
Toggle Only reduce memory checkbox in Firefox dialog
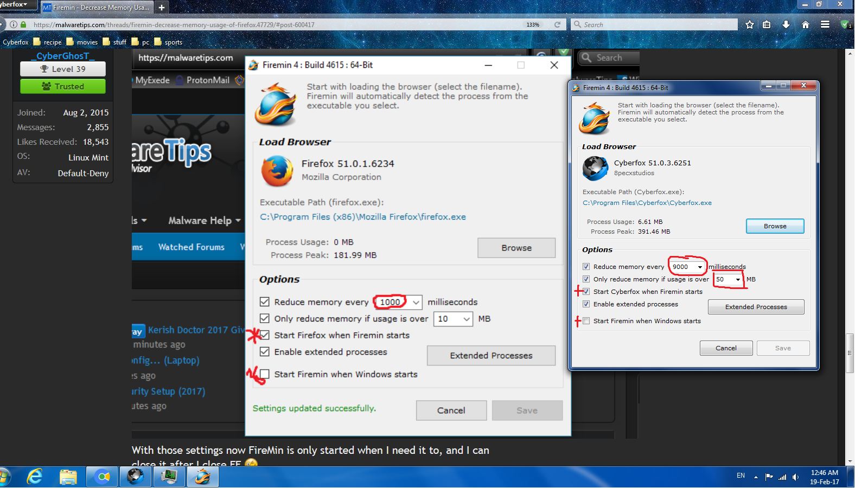pyautogui.click(x=265, y=318)
